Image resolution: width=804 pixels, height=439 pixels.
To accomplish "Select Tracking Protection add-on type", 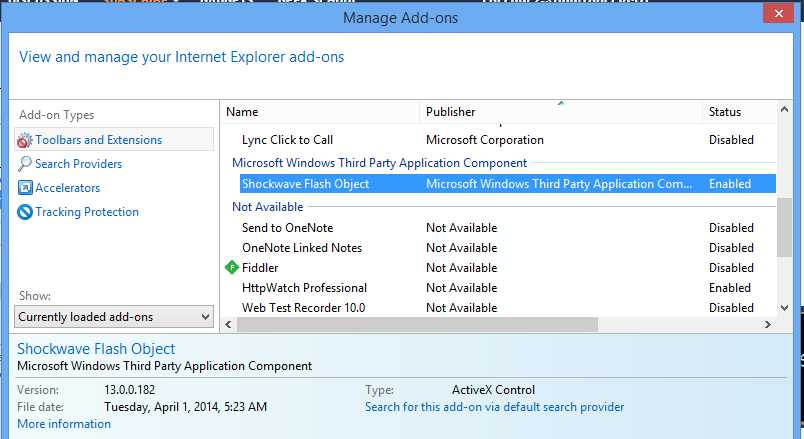I will click(x=87, y=212).
